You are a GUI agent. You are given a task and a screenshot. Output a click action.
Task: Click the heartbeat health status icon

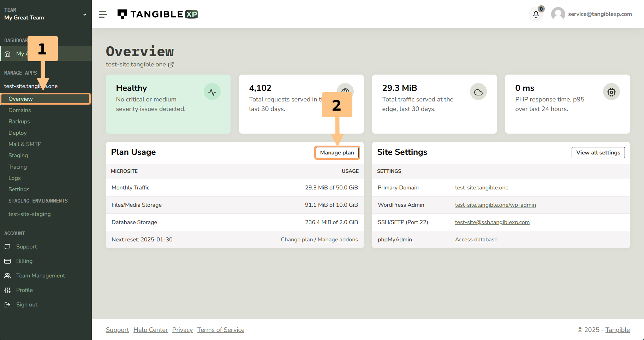pyautogui.click(x=212, y=92)
